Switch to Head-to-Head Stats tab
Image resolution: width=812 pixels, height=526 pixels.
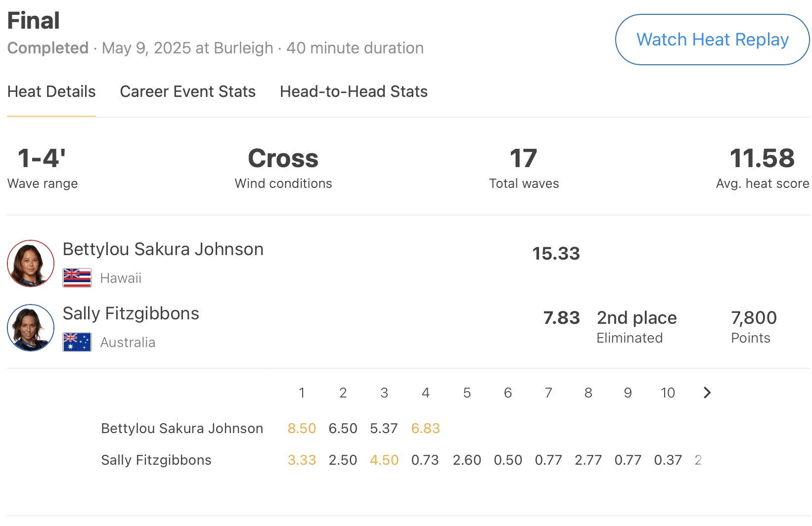(x=354, y=91)
